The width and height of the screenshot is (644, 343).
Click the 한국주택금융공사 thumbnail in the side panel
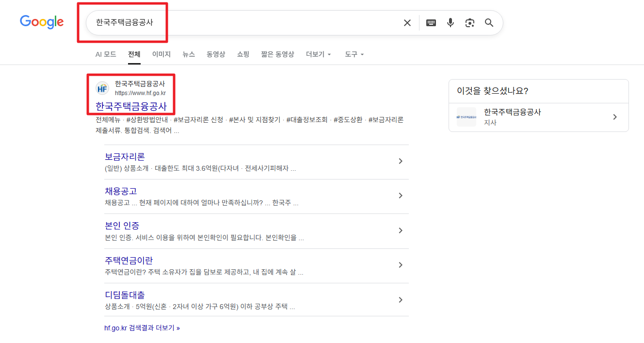(x=466, y=116)
